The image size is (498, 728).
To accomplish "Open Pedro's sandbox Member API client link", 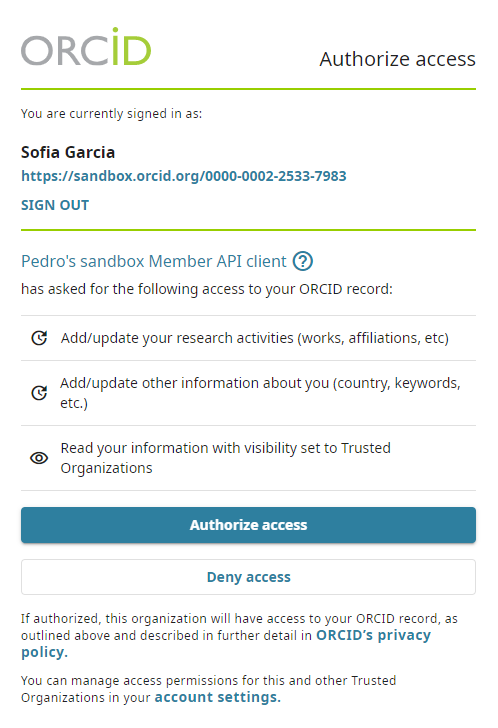I will click(x=154, y=261).
